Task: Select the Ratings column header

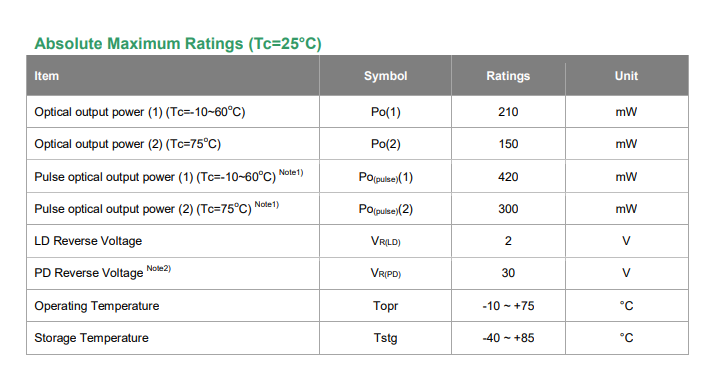Action: pos(508,76)
